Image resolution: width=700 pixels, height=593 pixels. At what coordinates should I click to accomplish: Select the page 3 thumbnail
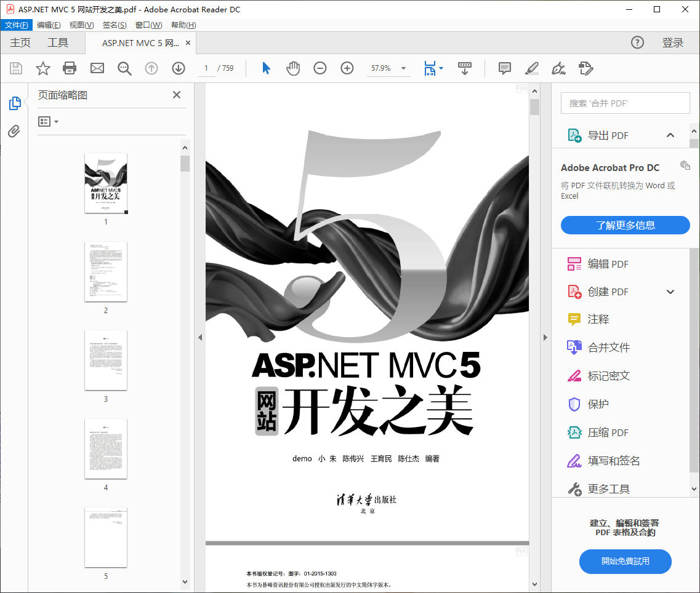pos(106,360)
